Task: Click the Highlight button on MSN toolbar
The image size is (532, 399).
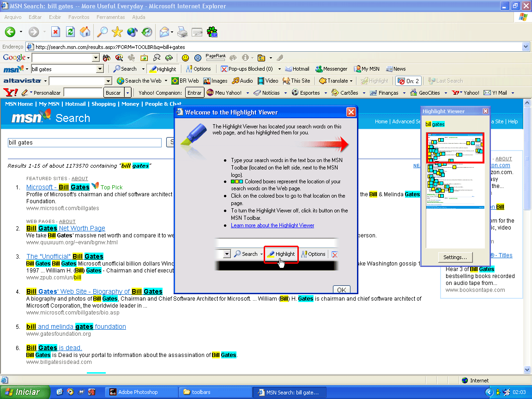Action: pyautogui.click(x=163, y=69)
